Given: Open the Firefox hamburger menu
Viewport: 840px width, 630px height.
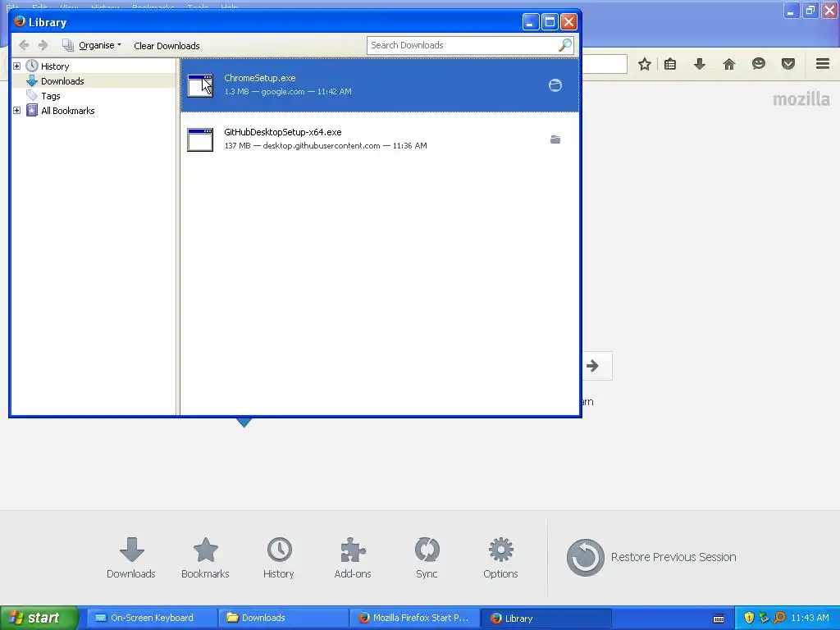Looking at the screenshot, I should (823, 64).
